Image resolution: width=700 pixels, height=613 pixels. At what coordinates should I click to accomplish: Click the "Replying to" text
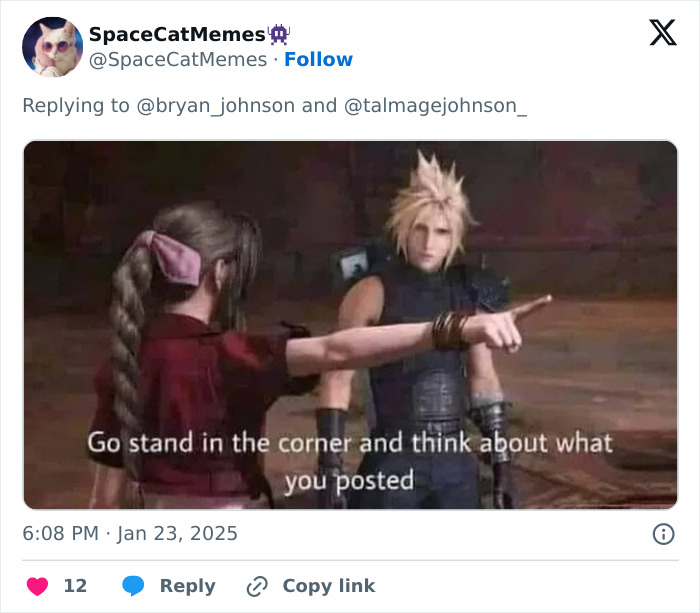[76, 105]
